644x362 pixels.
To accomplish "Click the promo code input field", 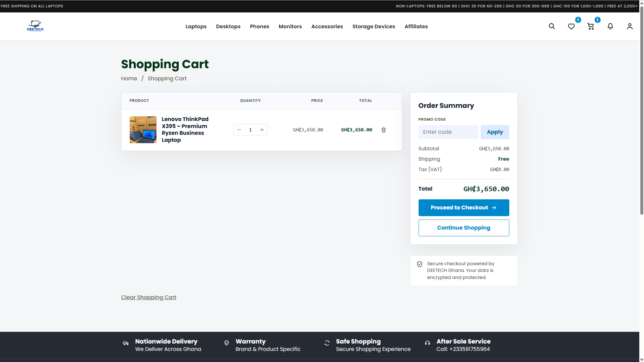I will pos(448,132).
